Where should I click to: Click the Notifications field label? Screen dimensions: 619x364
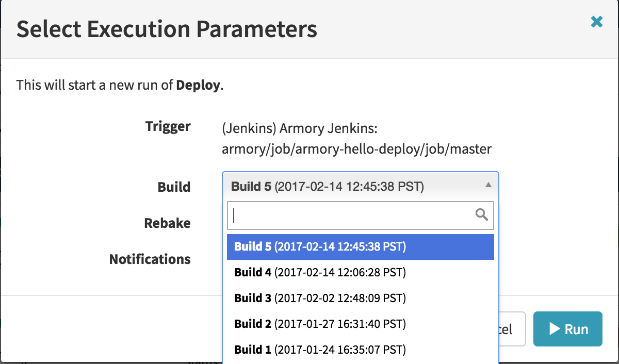(x=150, y=259)
